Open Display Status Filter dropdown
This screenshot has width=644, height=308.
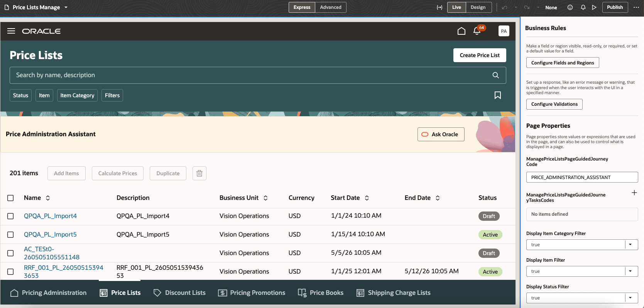(x=630, y=298)
